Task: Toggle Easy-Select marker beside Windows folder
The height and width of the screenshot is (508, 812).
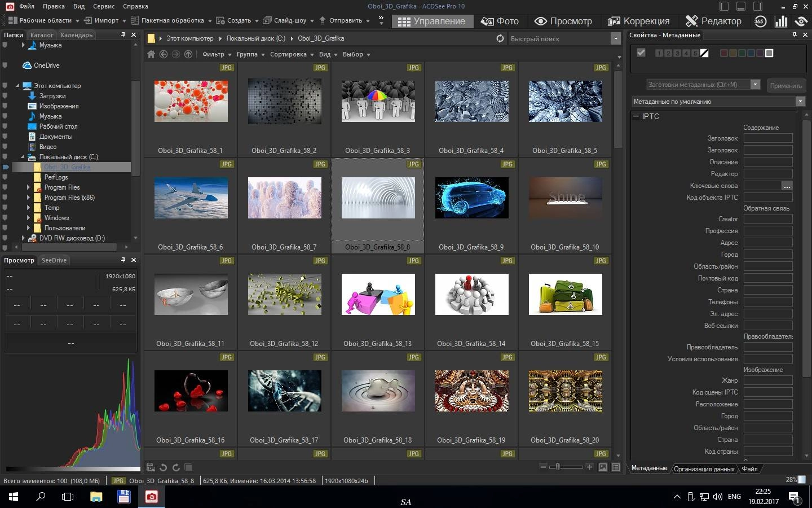Action: tap(5, 218)
